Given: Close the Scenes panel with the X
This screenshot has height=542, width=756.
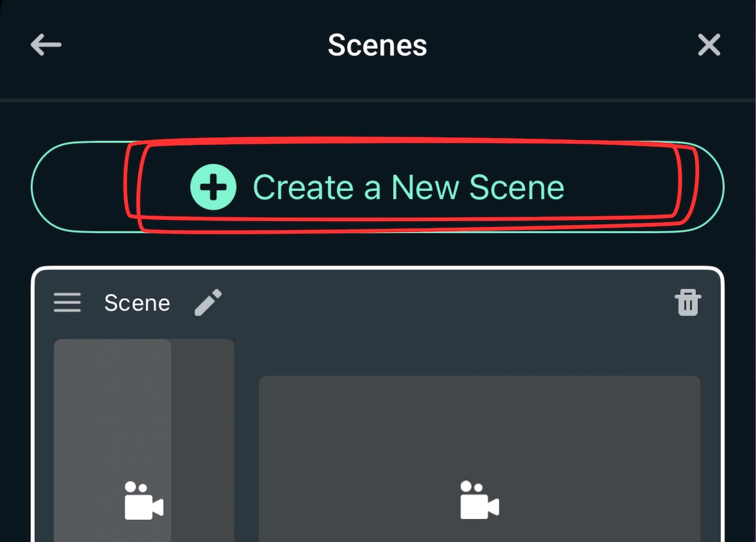Looking at the screenshot, I should (x=709, y=45).
